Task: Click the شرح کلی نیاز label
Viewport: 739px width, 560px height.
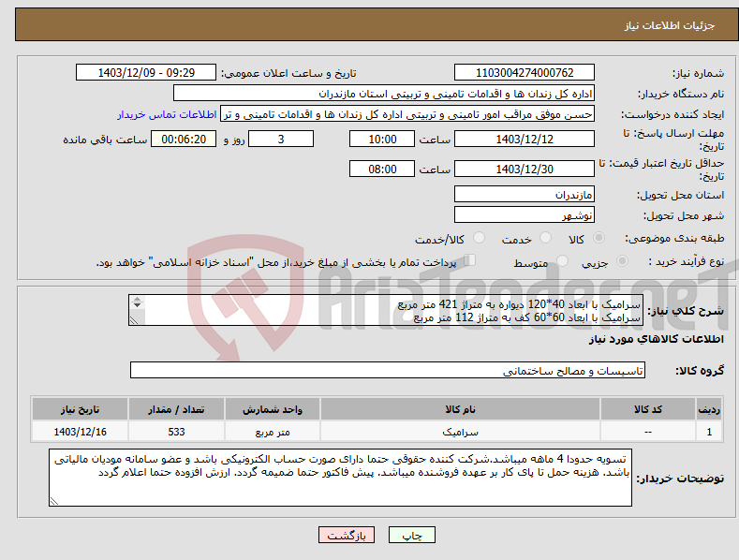Action: pyautogui.click(x=686, y=311)
